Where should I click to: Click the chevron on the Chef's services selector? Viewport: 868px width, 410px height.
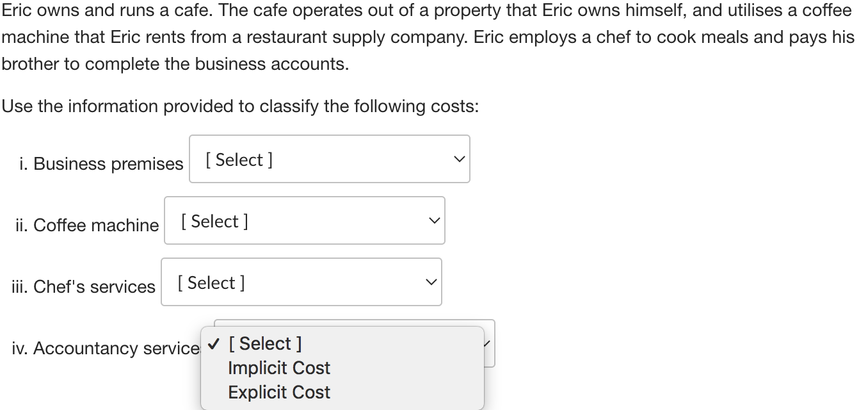[x=431, y=281]
